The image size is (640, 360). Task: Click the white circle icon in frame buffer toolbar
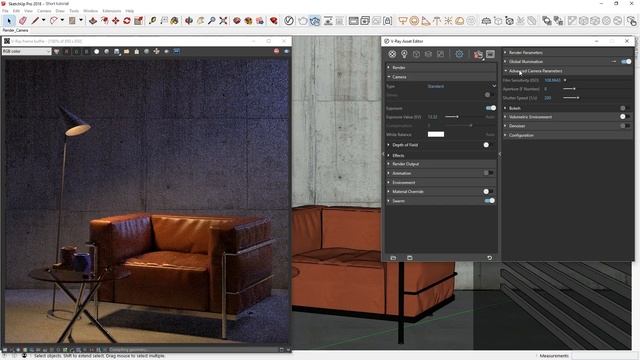pos(97,51)
